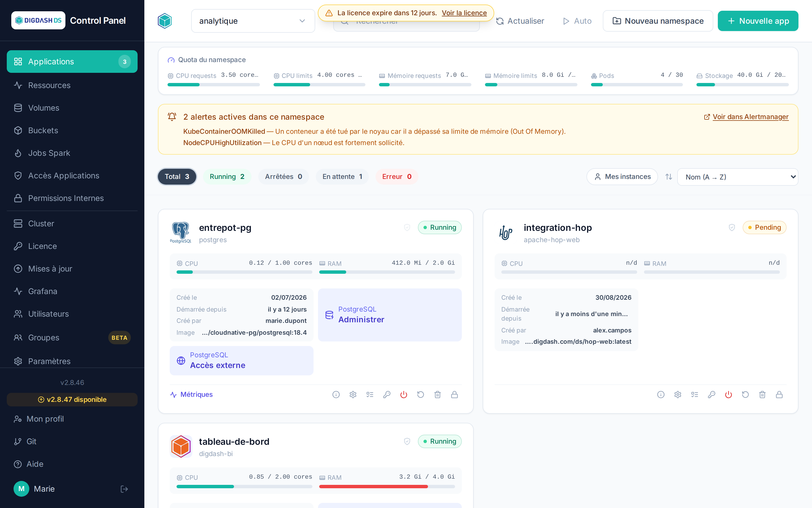Image resolution: width=812 pixels, height=508 pixels.
Task: Open PostgreSQL Accès externe tile
Action: (x=242, y=360)
